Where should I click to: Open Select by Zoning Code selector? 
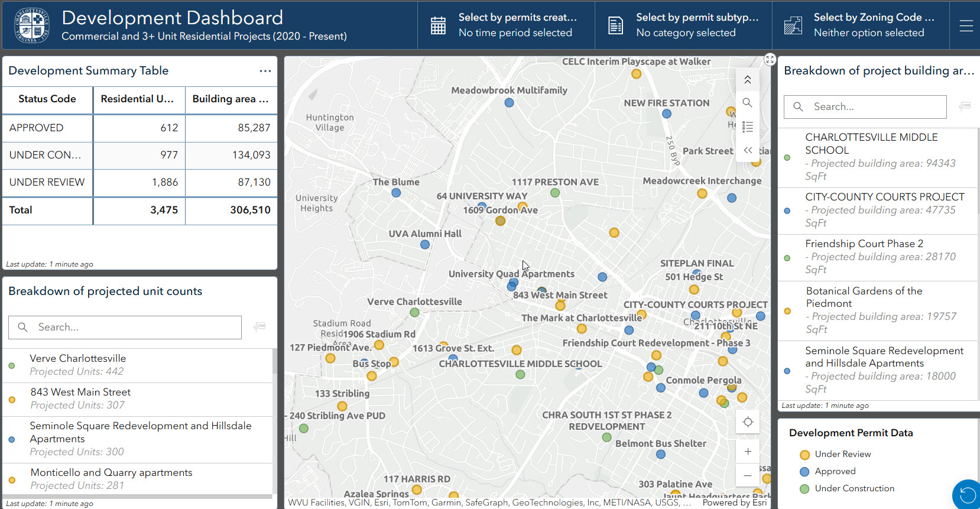point(861,25)
